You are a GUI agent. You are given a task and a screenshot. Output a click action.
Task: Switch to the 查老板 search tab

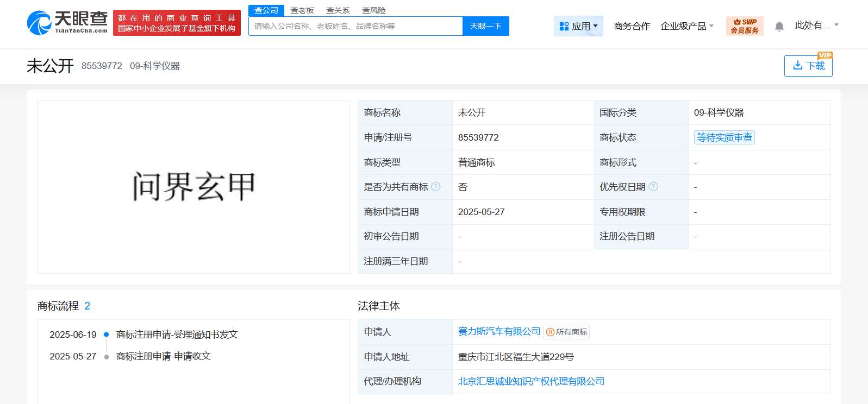tap(302, 10)
